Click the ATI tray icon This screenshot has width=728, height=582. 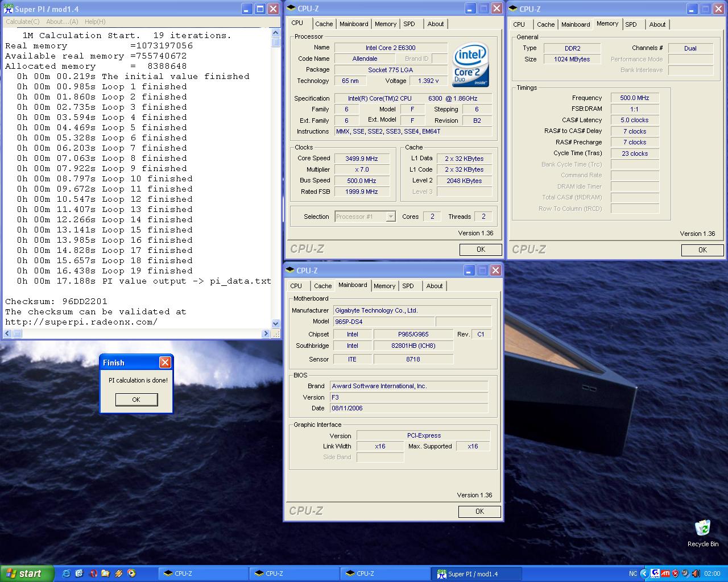[665, 573]
